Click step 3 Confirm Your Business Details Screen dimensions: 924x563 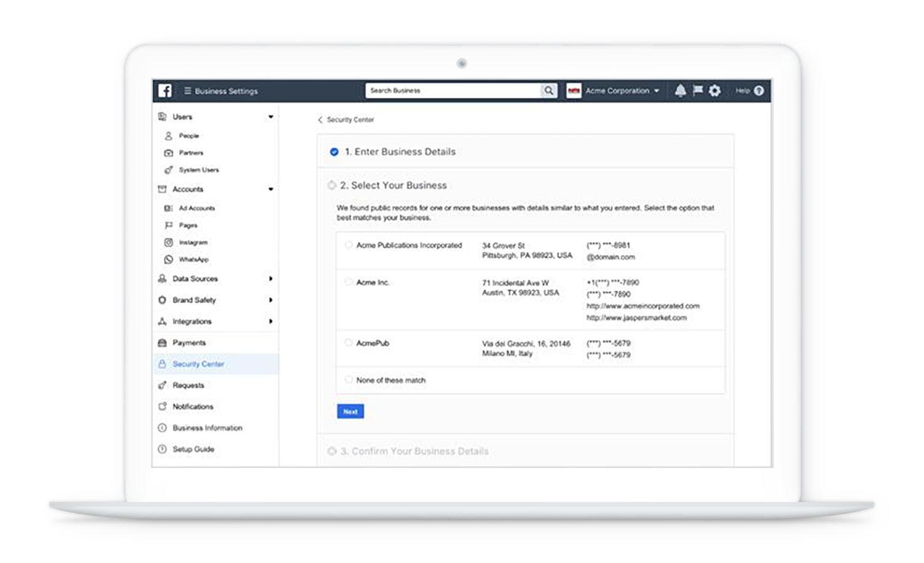point(415,451)
